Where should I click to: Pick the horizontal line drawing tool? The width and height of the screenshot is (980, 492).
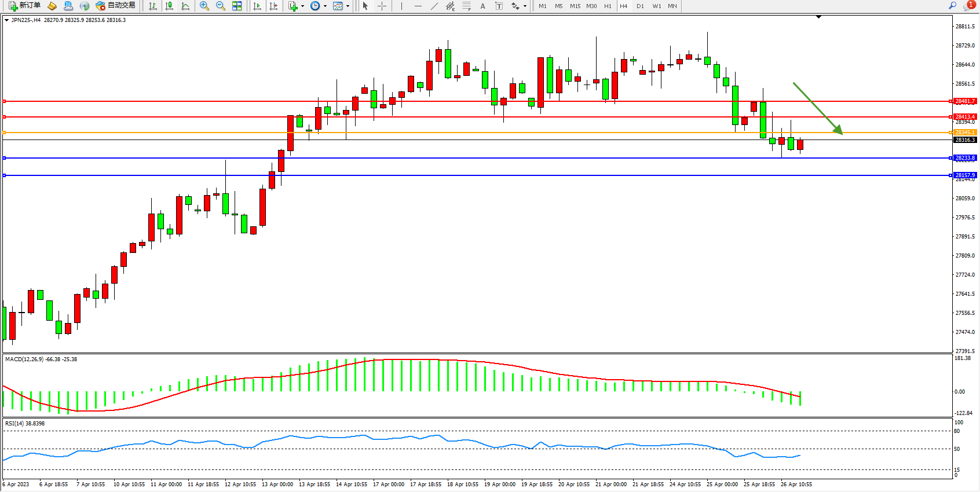click(x=418, y=6)
